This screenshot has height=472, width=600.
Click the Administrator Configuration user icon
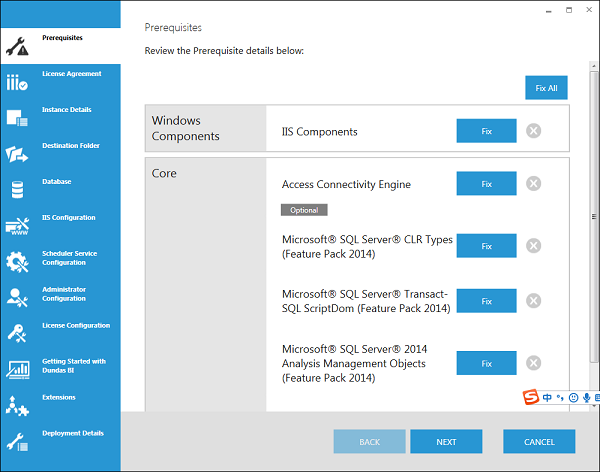point(17,298)
